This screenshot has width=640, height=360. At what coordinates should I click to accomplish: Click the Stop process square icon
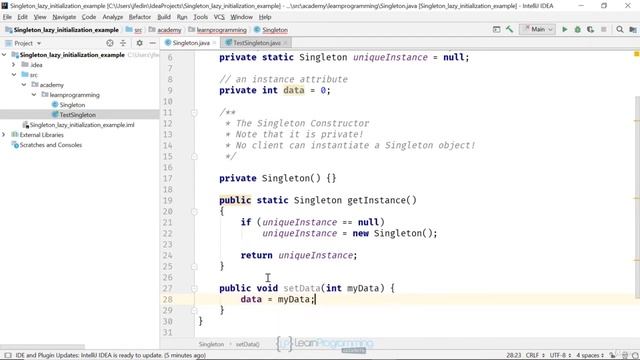tap(603, 29)
